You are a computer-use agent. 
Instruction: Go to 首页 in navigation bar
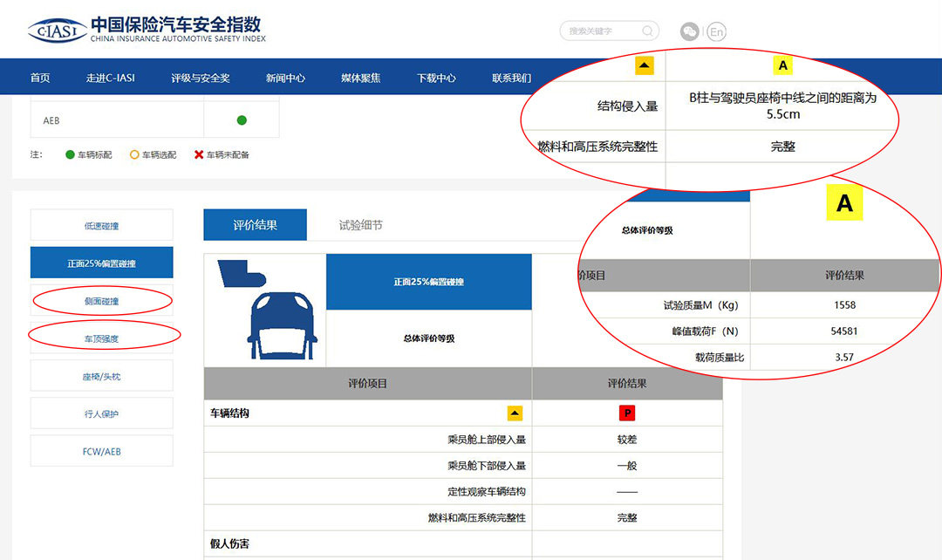[40, 78]
